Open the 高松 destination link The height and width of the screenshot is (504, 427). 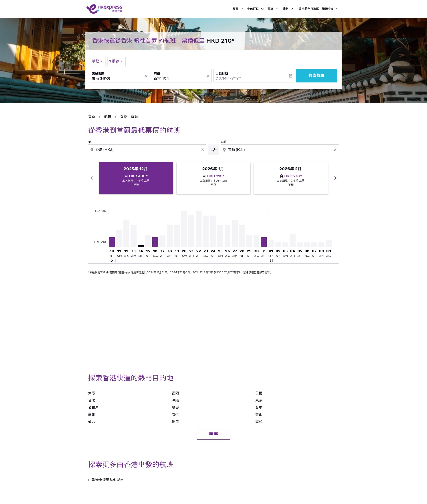pyautogui.click(x=259, y=422)
